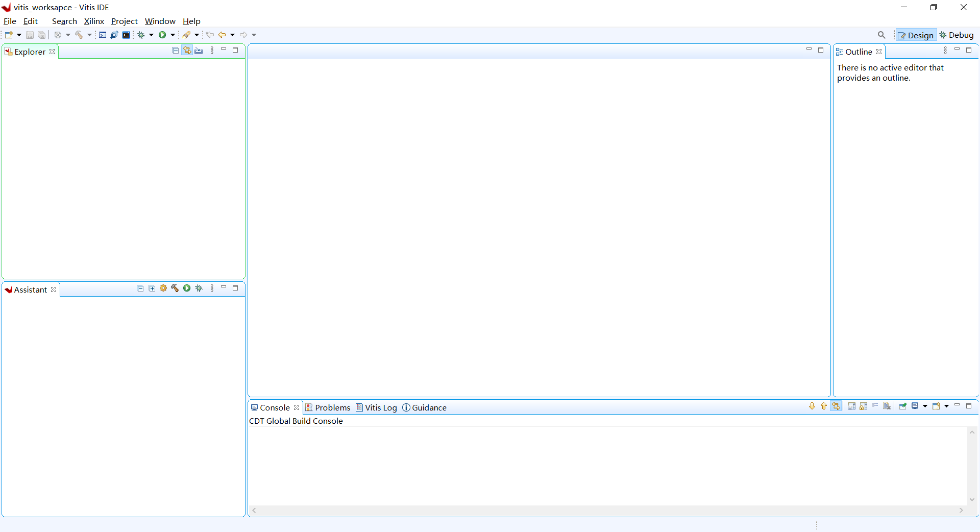Click the Assistant settings gear icon
This screenshot has width=980, height=532.
point(163,288)
